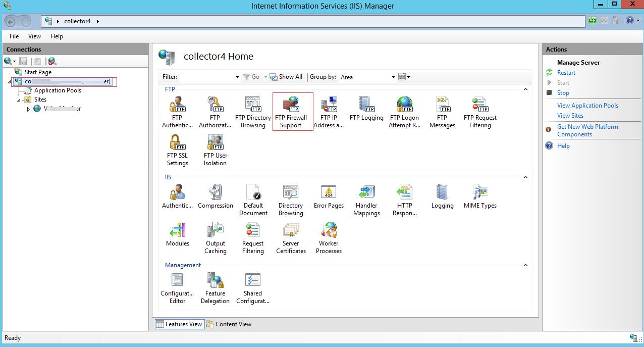Open IIS Authentication feature
This screenshot has width=644, height=347.
177,196
